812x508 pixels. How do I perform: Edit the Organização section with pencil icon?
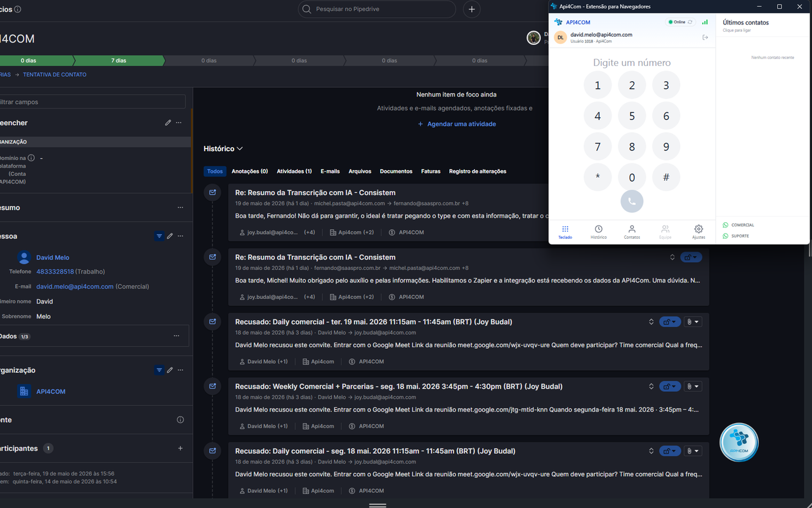click(170, 370)
